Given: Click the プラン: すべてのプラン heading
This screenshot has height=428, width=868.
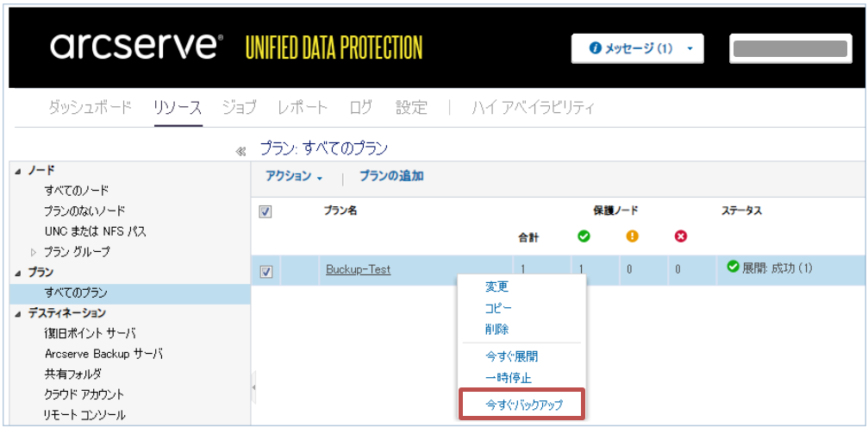Looking at the screenshot, I should point(324,149).
